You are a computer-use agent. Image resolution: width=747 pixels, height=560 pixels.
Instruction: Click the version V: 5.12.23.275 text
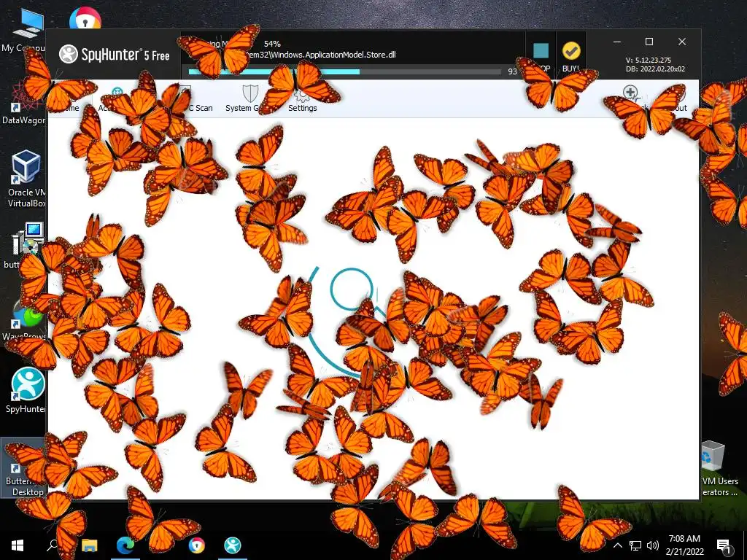pos(648,61)
